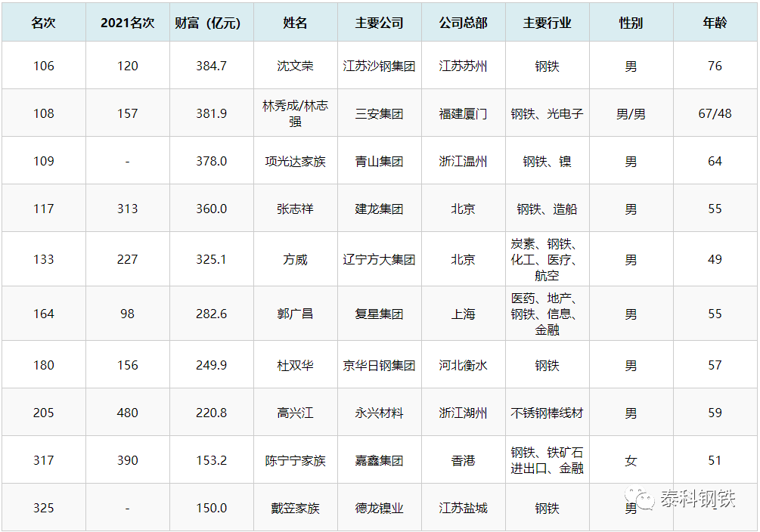
Task: Select the industry cell starting with 炭素
Action: click(547, 260)
